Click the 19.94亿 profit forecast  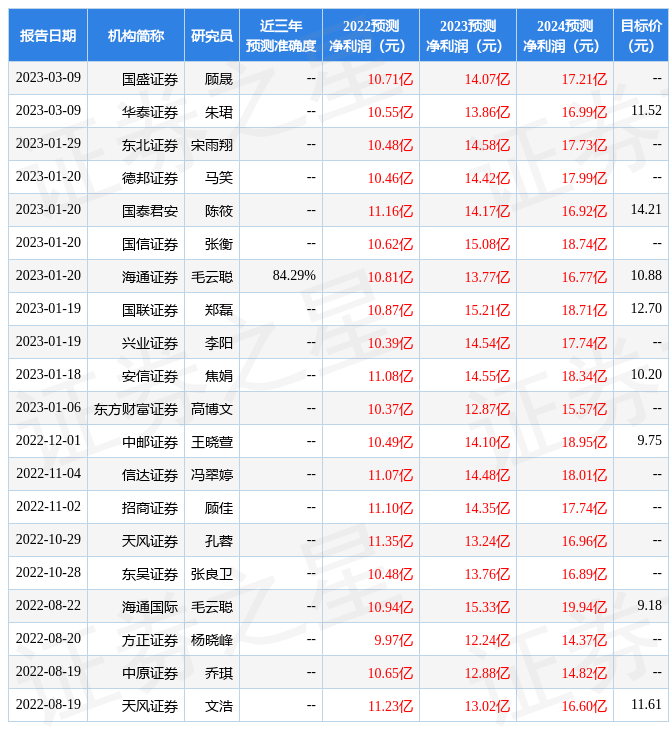(x=584, y=608)
